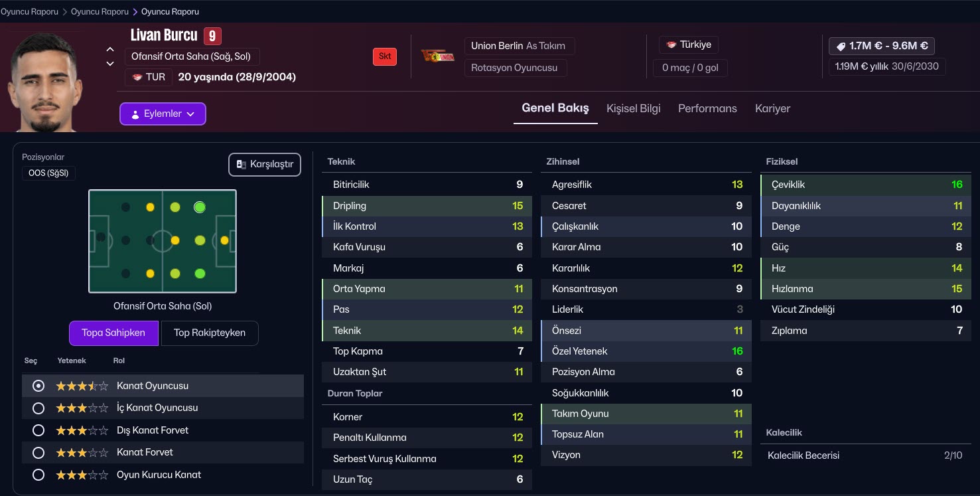
Task: Click the Union Berlin club crest icon
Action: coord(437,56)
